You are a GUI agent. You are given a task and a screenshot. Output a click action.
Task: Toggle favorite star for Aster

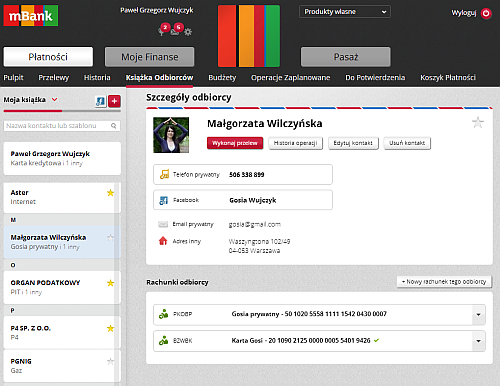tap(110, 193)
